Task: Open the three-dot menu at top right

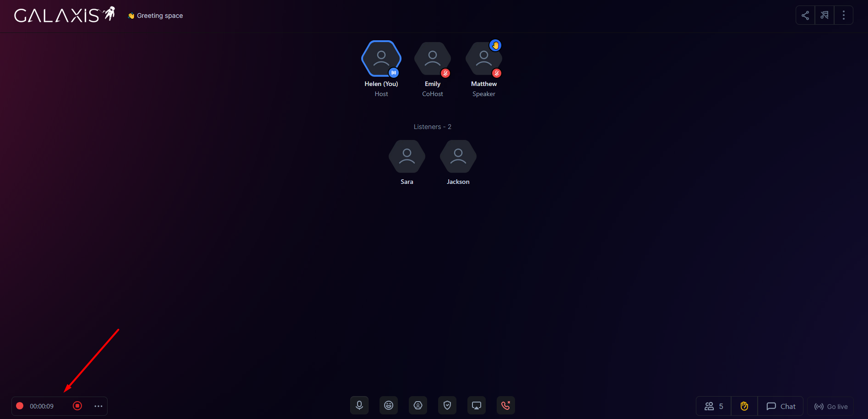Action: coord(843,16)
